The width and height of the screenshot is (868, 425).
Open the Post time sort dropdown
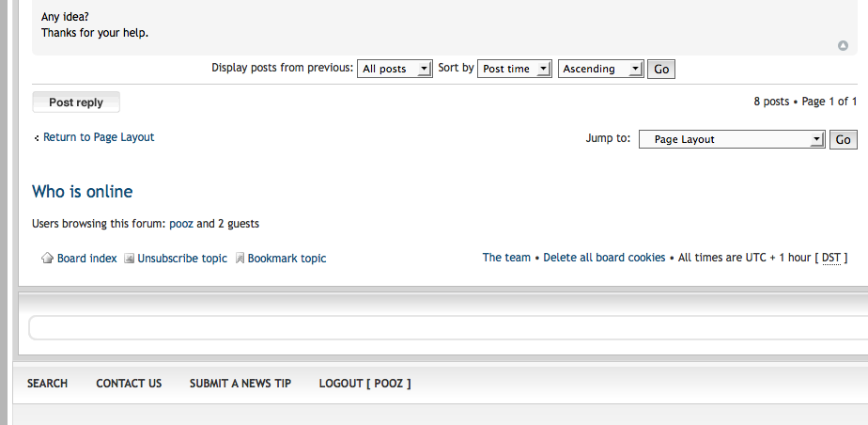click(x=514, y=69)
